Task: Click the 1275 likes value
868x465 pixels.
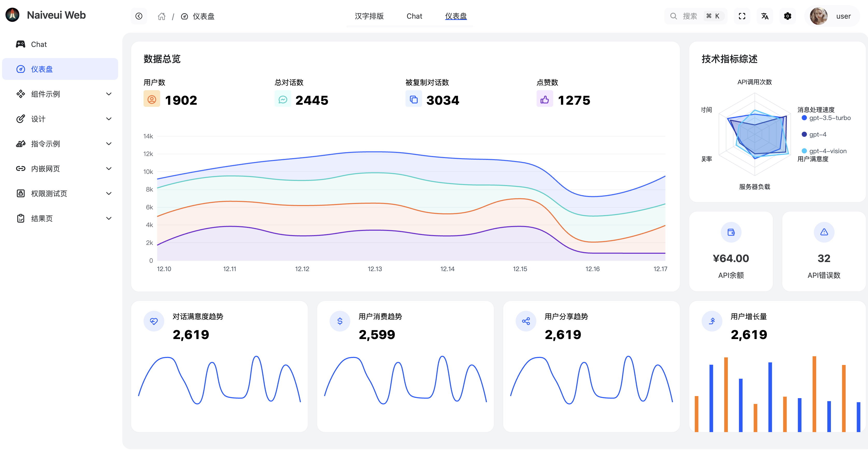Action: point(574,100)
